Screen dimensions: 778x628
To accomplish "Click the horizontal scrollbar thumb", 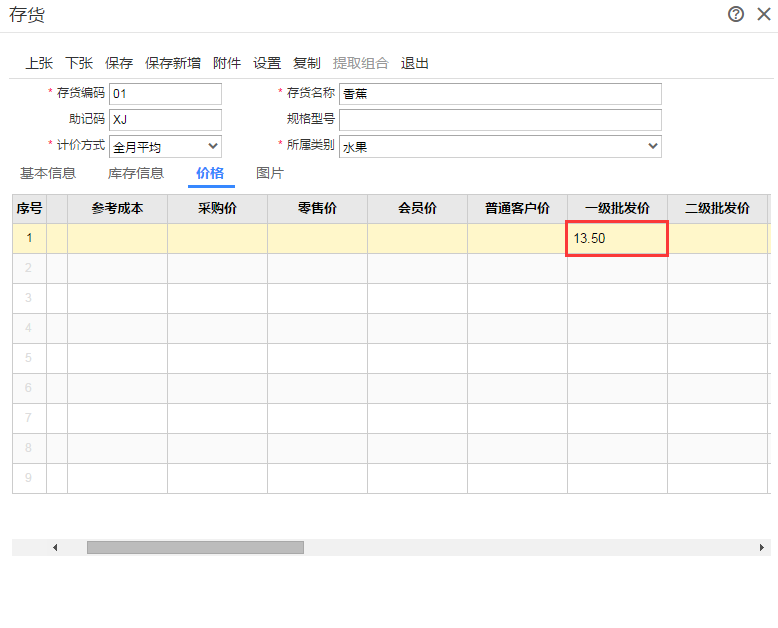I will [x=195, y=548].
